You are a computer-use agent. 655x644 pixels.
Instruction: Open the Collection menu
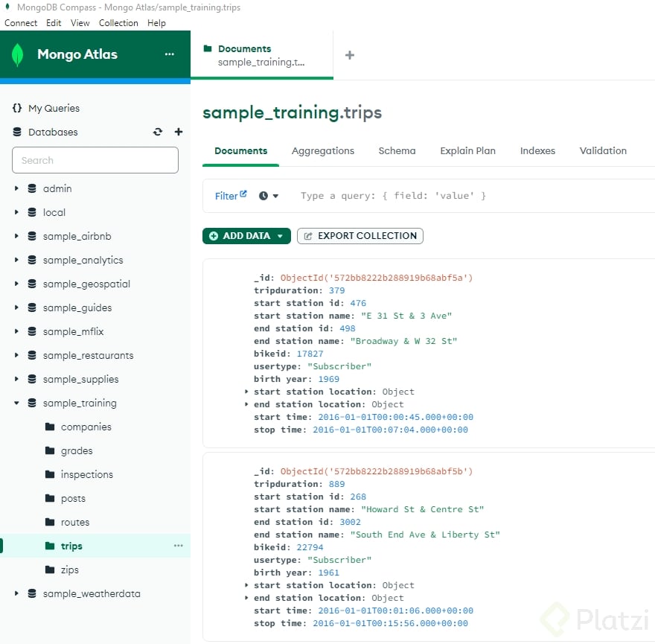click(118, 23)
